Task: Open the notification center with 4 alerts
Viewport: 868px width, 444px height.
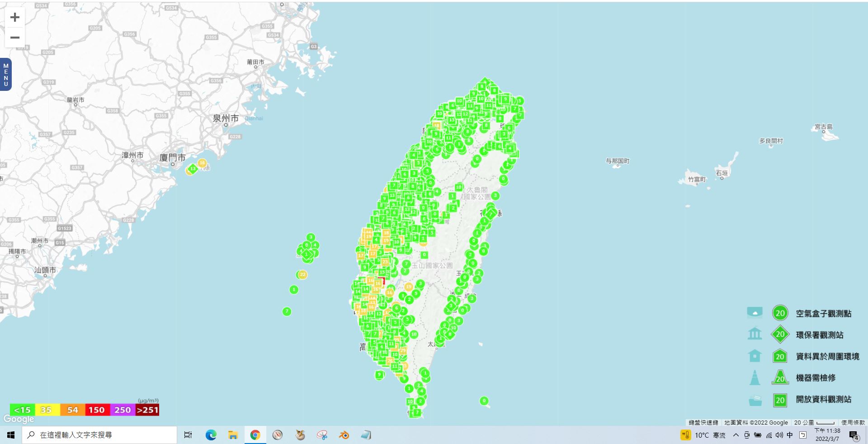Action: coord(854,435)
